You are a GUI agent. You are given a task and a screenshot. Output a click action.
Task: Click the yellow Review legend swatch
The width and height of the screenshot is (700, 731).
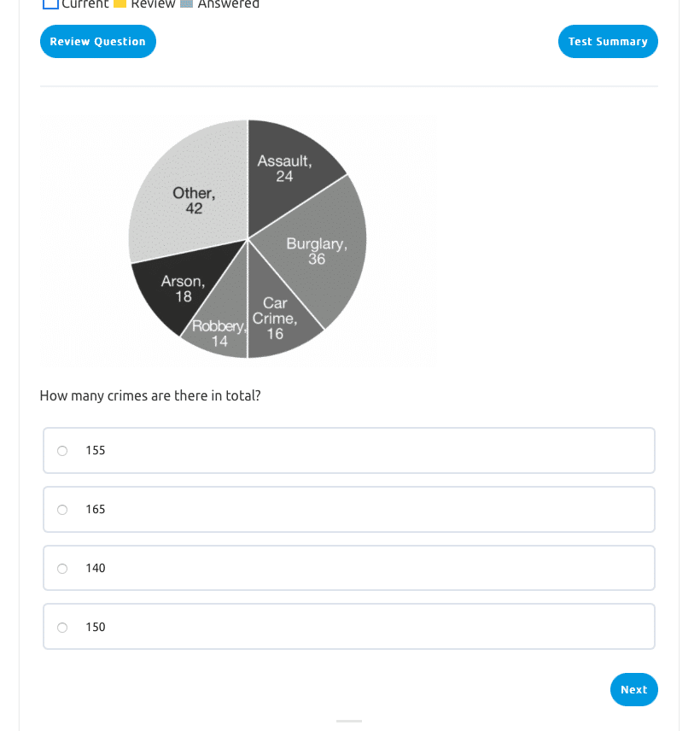(120, 3)
